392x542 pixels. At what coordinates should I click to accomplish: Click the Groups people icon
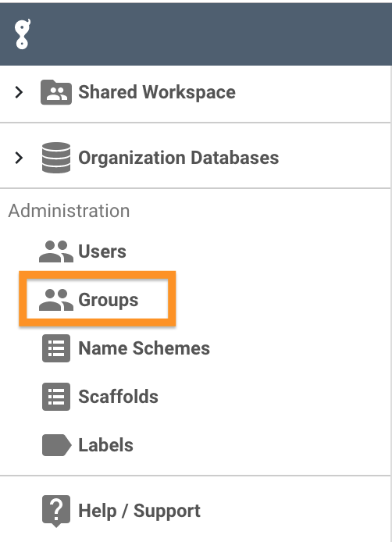pyautogui.click(x=56, y=300)
